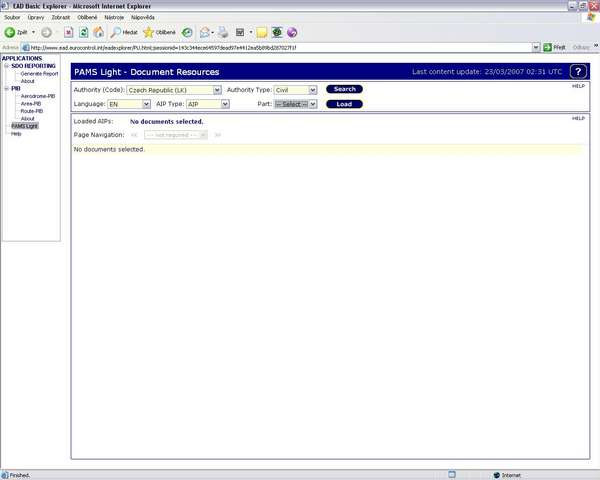Refresh the page with the Refresh icon

[x=84, y=32]
